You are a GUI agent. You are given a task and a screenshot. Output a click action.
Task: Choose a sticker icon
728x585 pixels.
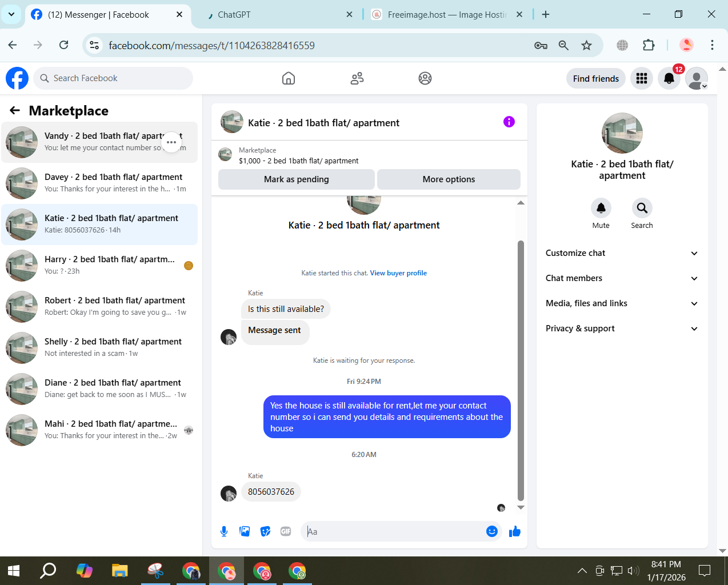[265, 531]
